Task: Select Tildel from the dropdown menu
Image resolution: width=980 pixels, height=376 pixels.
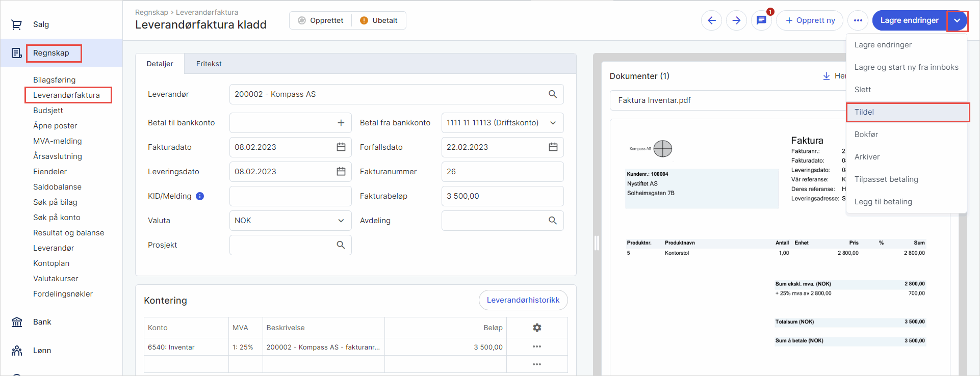Action: pyautogui.click(x=907, y=112)
